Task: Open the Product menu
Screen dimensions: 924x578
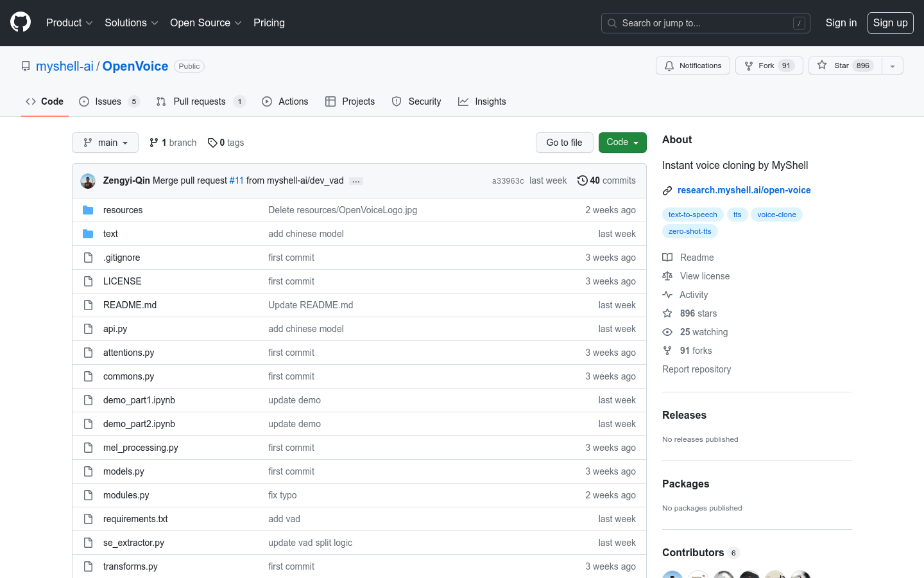Action: [x=69, y=22]
